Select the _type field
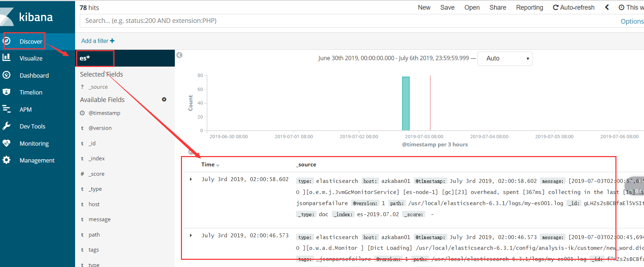644x267 pixels. (95, 189)
